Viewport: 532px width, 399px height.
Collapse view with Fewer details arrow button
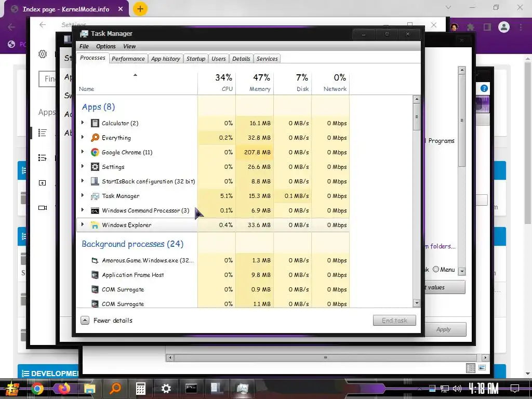pyautogui.click(x=85, y=320)
